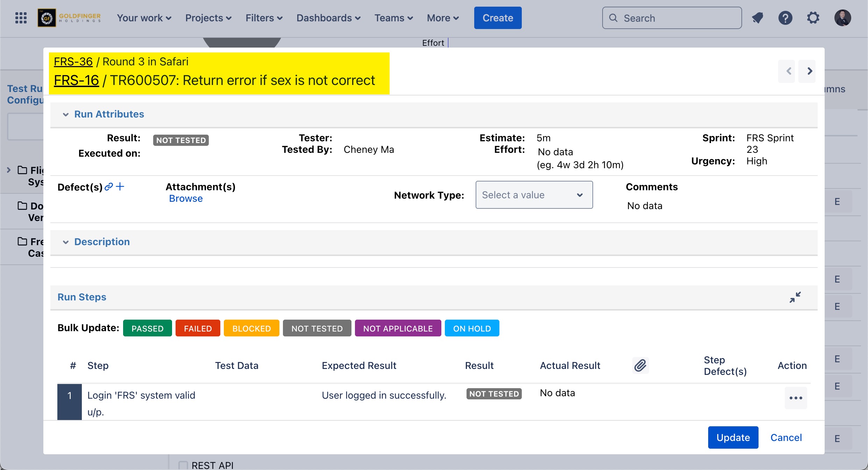Open step 1 action ellipsis menu

tap(796, 398)
